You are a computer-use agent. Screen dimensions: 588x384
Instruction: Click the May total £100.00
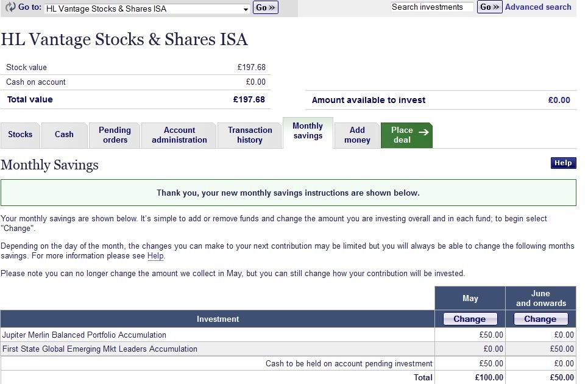(x=489, y=378)
